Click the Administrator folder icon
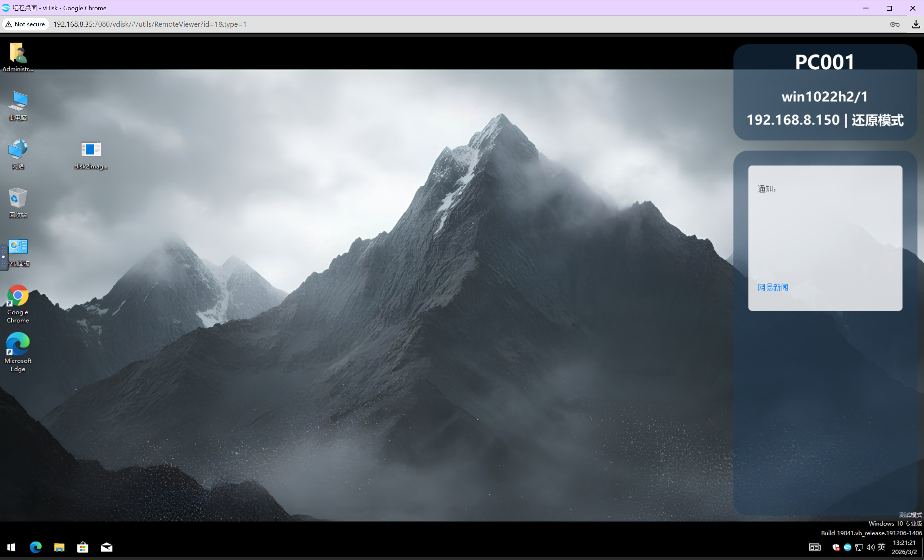 click(17, 53)
